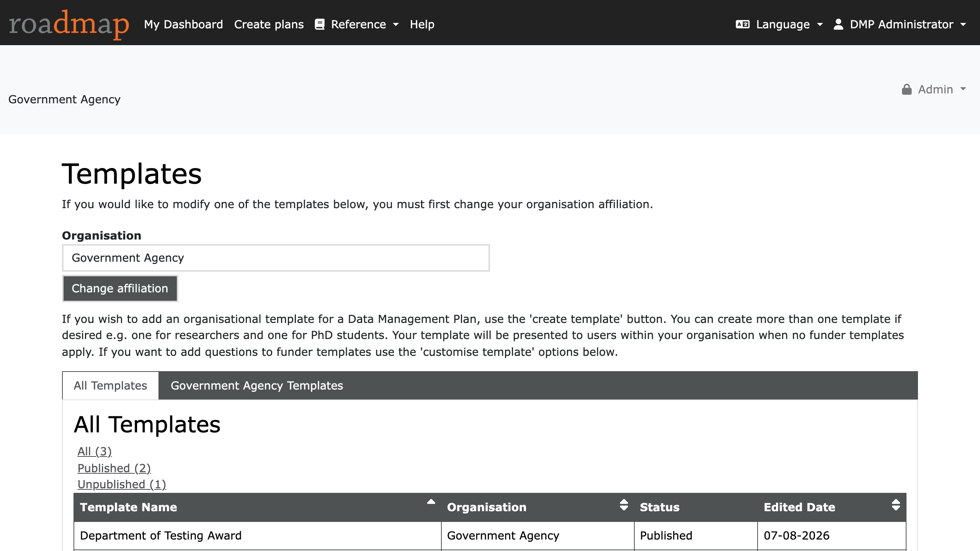Click the Template Name column header

click(x=257, y=507)
